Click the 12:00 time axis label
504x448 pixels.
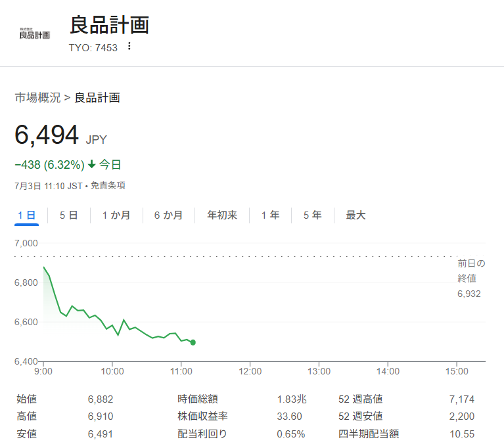pyautogui.click(x=250, y=372)
